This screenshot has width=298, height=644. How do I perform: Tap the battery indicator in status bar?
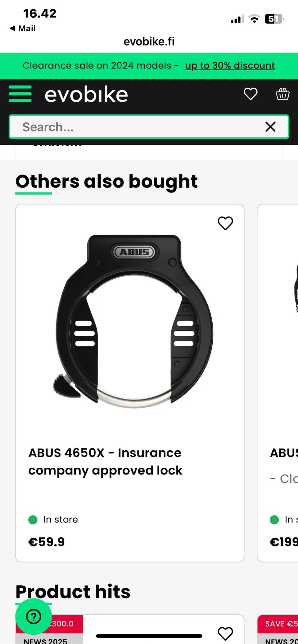pyautogui.click(x=273, y=19)
